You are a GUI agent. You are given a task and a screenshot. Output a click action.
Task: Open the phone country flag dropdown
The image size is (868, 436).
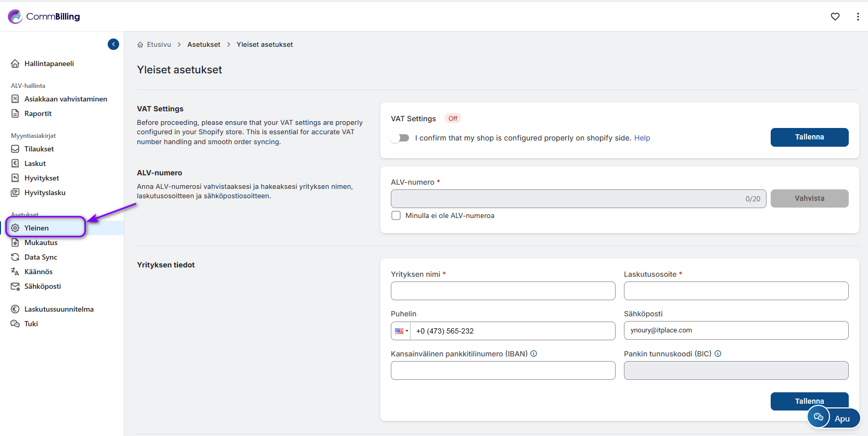tap(401, 331)
